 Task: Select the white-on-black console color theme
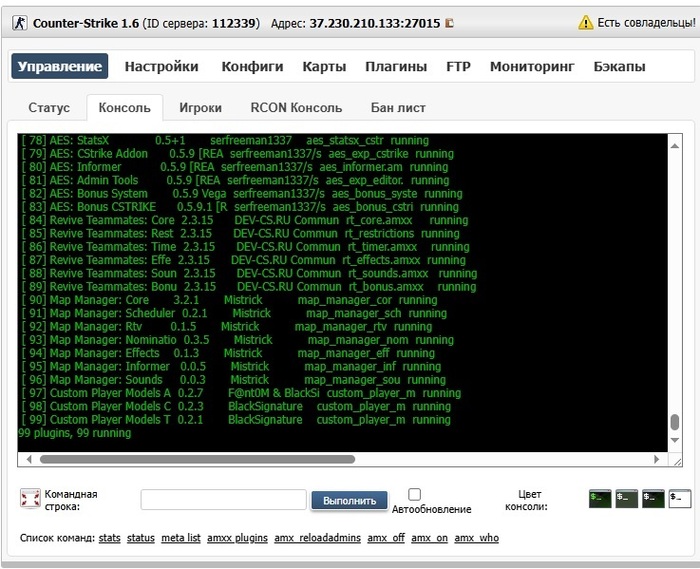(653, 498)
